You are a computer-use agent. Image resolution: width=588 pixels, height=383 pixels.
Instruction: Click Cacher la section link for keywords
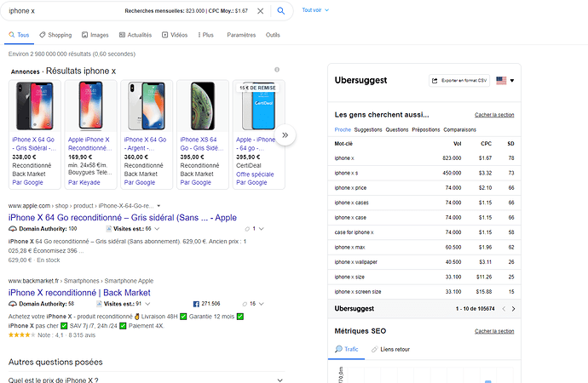coord(494,115)
